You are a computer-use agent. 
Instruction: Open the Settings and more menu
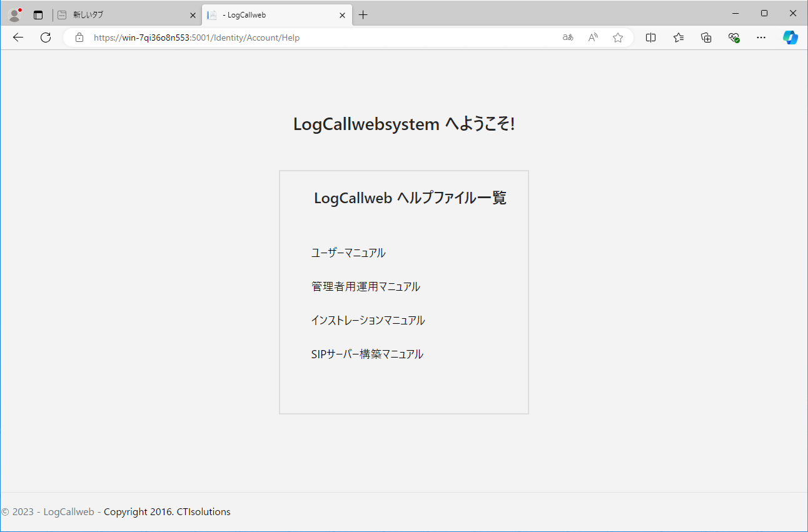pos(761,38)
